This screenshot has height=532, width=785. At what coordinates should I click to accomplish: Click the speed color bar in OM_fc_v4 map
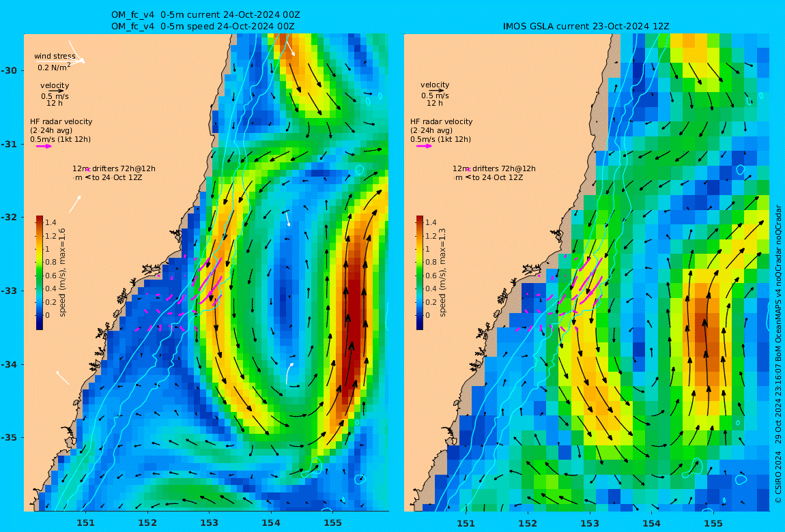[40, 273]
